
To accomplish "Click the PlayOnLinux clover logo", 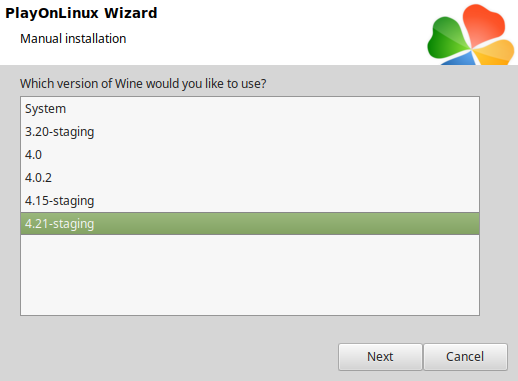I will tap(471, 35).
